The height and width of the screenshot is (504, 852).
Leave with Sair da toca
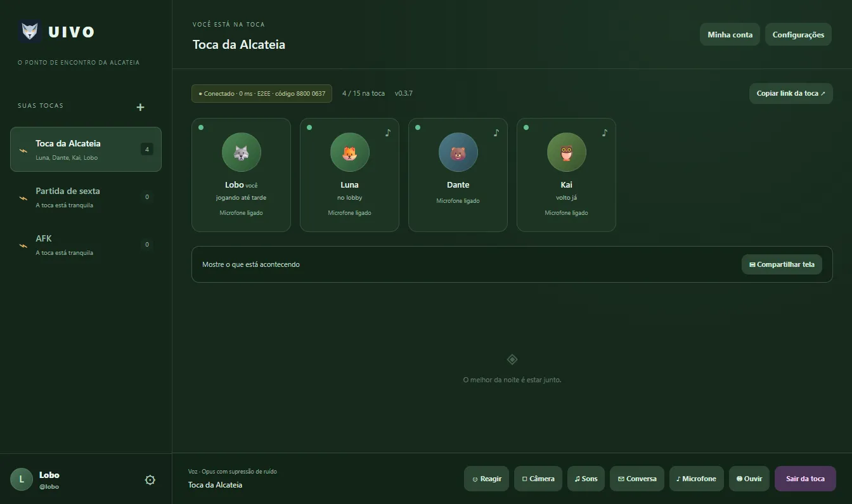click(x=805, y=479)
